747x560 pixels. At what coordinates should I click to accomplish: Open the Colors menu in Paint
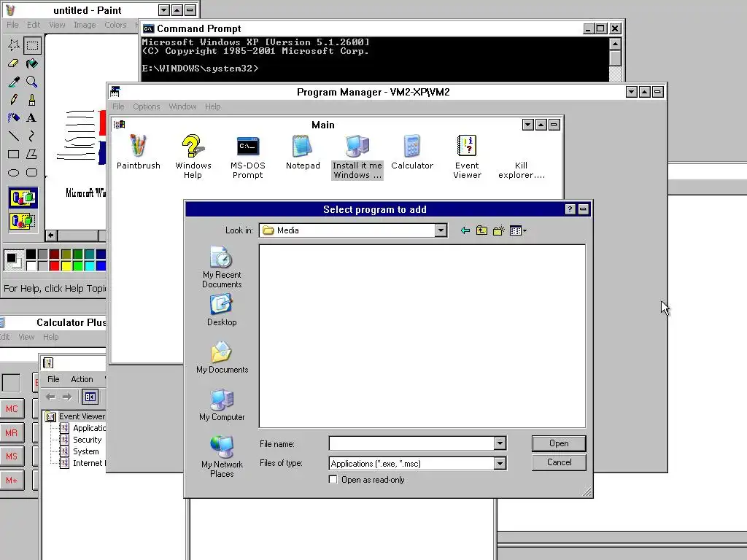[x=115, y=25]
